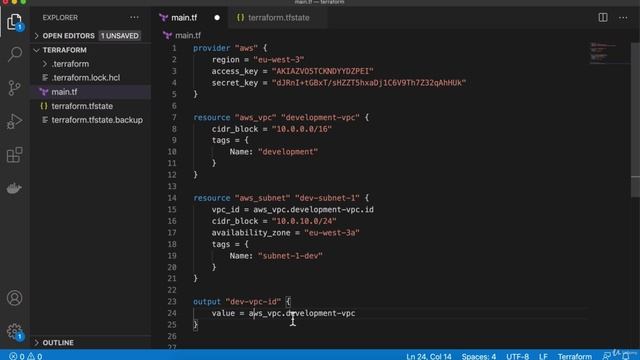
Task: Click cidr_block "10.0.0.0/16" value
Action: pos(302,129)
